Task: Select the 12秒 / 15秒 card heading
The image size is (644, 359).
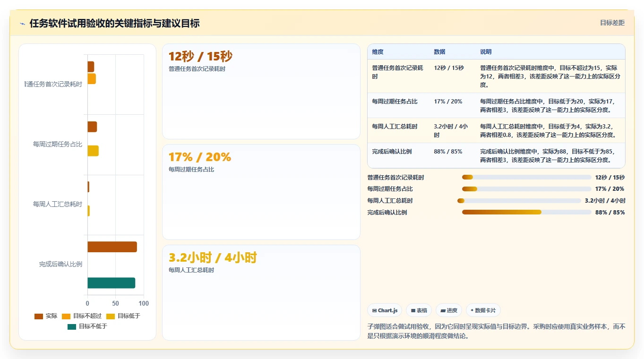Action: (200, 57)
